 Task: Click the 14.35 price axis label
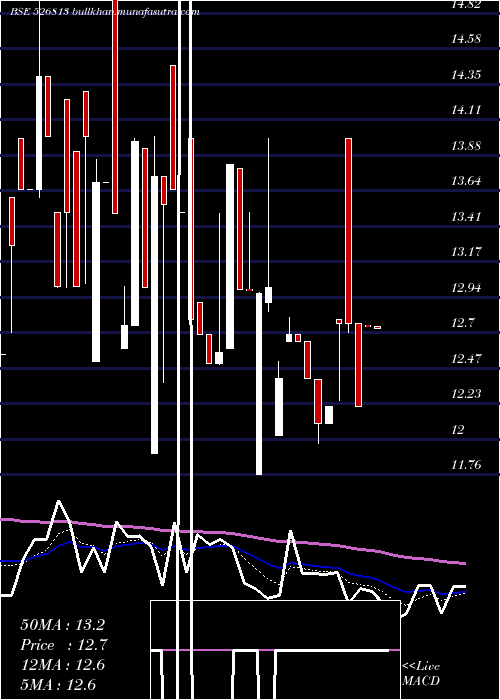(x=466, y=75)
